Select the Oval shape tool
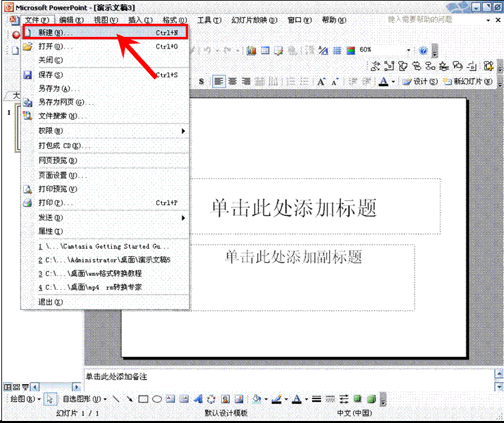The image size is (504, 423). [x=157, y=399]
